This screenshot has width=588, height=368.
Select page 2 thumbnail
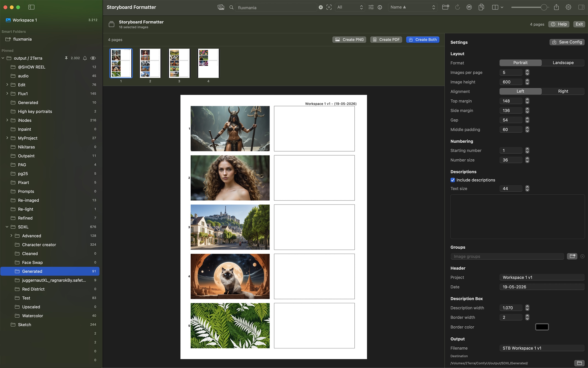coord(150,63)
